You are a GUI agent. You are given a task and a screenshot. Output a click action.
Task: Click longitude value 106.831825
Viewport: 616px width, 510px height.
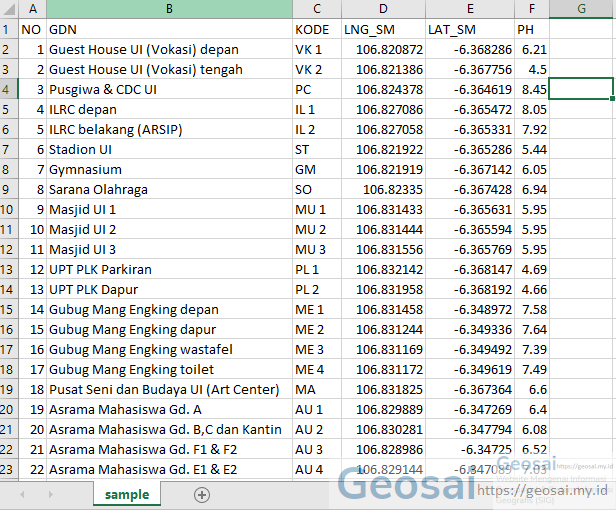pos(383,389)
